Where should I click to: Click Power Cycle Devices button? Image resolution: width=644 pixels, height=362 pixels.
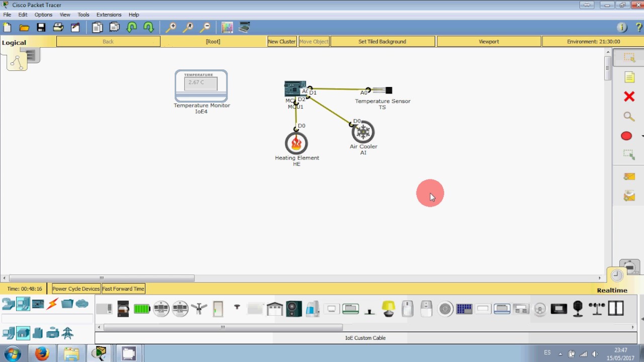pyautogui.click(x=76, y=289)
